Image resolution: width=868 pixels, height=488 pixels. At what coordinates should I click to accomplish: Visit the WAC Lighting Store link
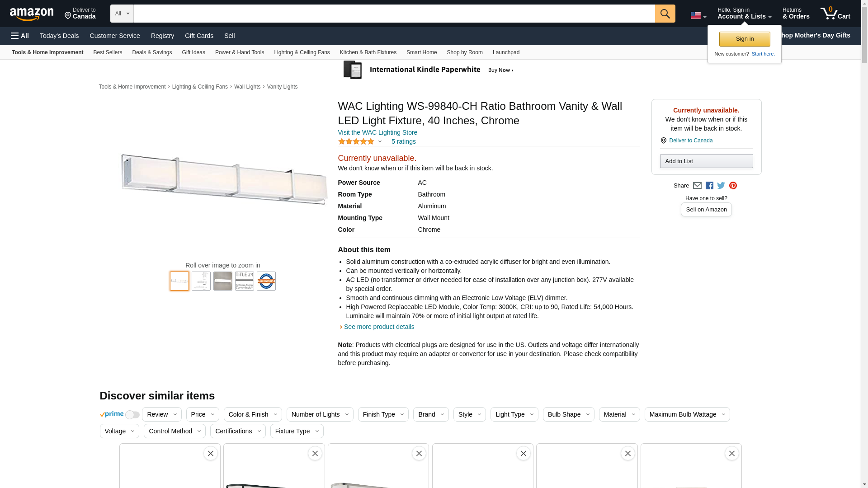(377, 132)
